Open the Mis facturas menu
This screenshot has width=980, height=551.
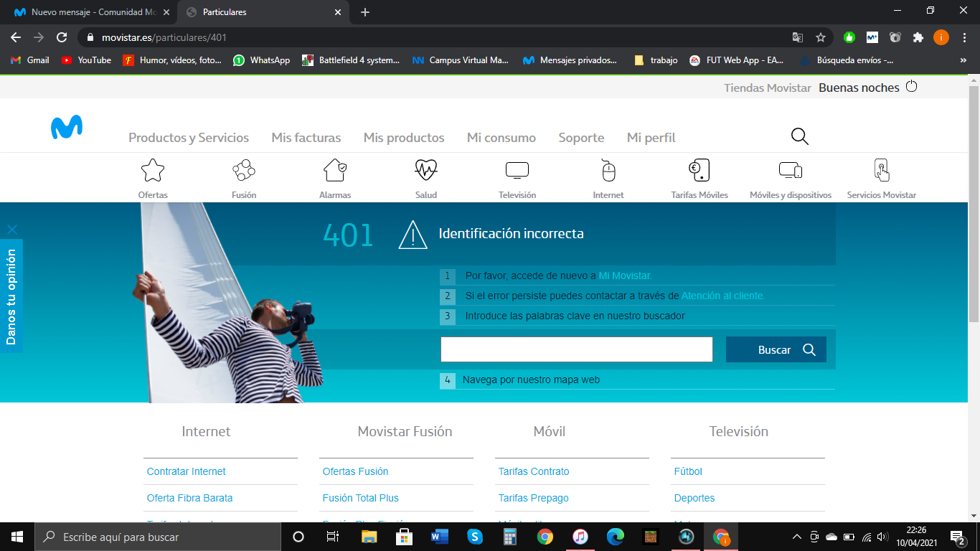[x=306, y=138]
